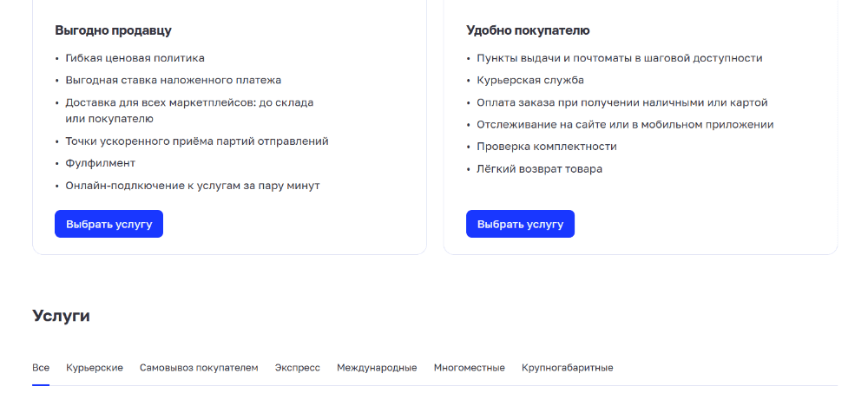The height and width of the screenshot is (393, 868).
Task: Open the "Международные" tab
Action: pyautogui.click(x=377, y=368)
